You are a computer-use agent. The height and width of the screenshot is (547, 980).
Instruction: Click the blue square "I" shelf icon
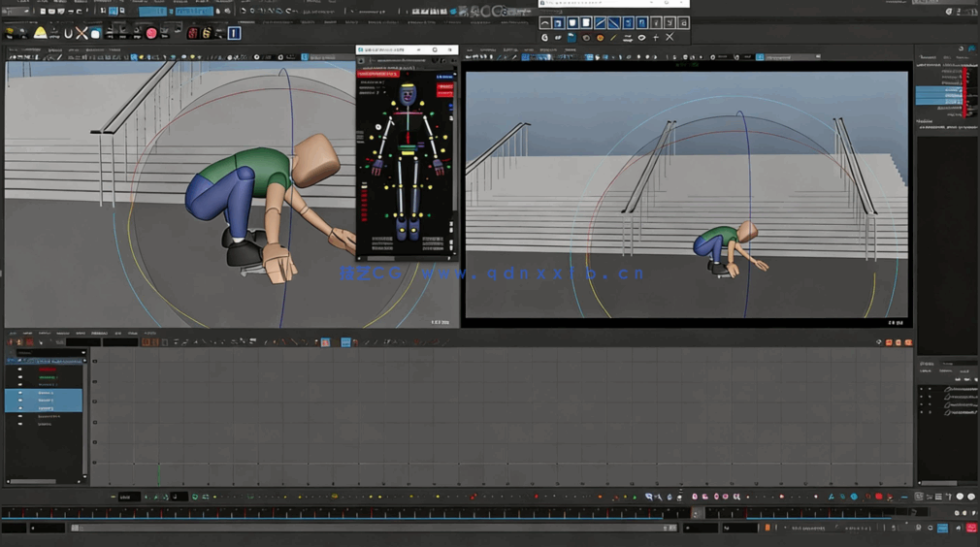coord(234,33)
